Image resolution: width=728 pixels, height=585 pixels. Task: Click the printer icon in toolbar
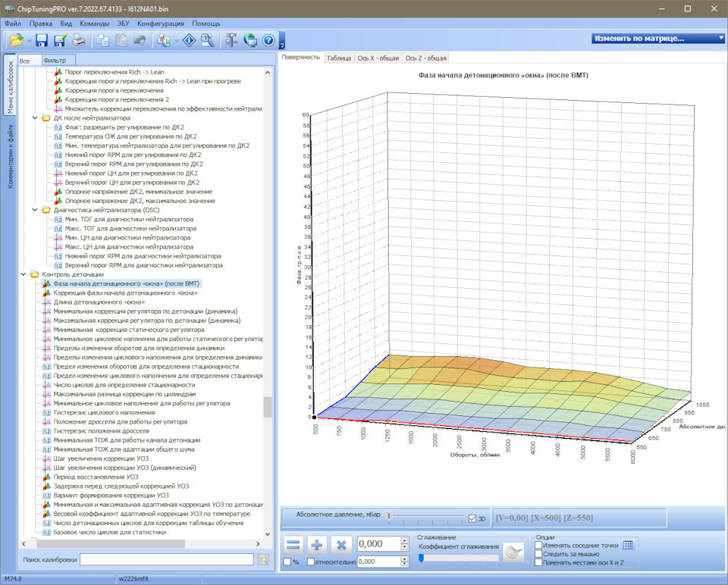(x=80, y=40)
